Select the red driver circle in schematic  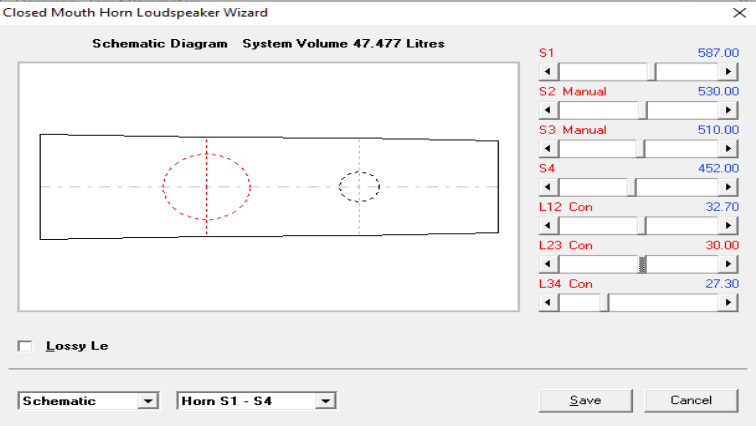[206, 187]
